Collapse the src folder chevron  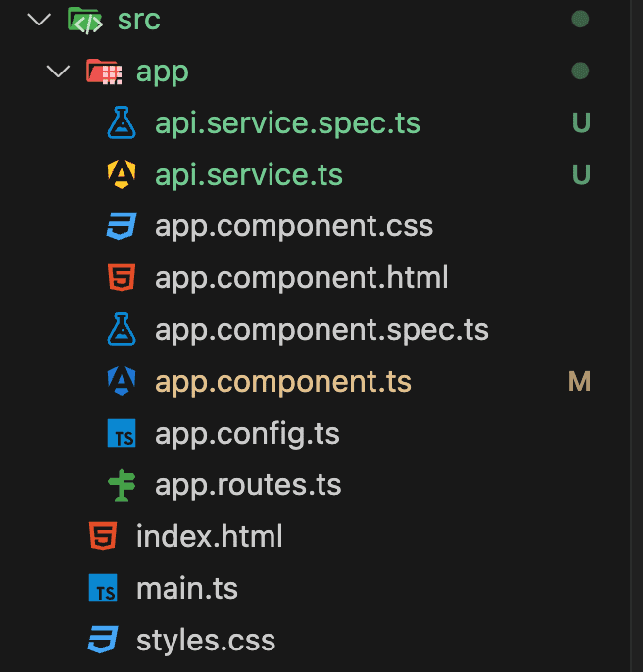click(40, 20)
